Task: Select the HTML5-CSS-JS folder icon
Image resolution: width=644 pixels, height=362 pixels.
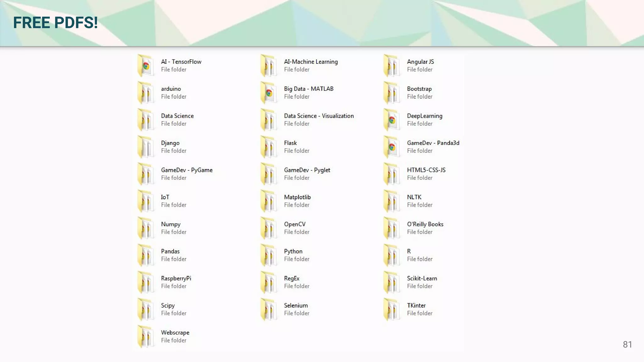Action: [392, 174]
